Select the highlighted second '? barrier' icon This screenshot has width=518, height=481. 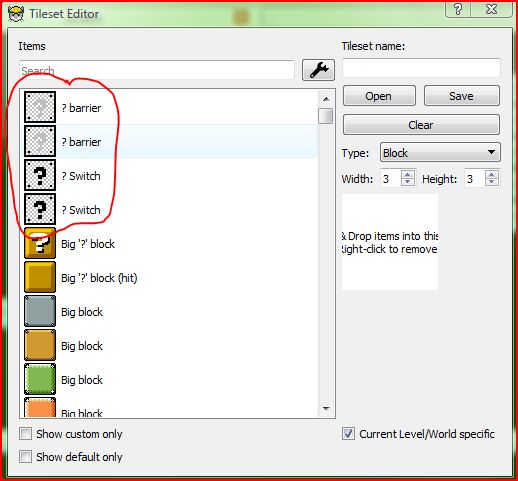point(40,141)
